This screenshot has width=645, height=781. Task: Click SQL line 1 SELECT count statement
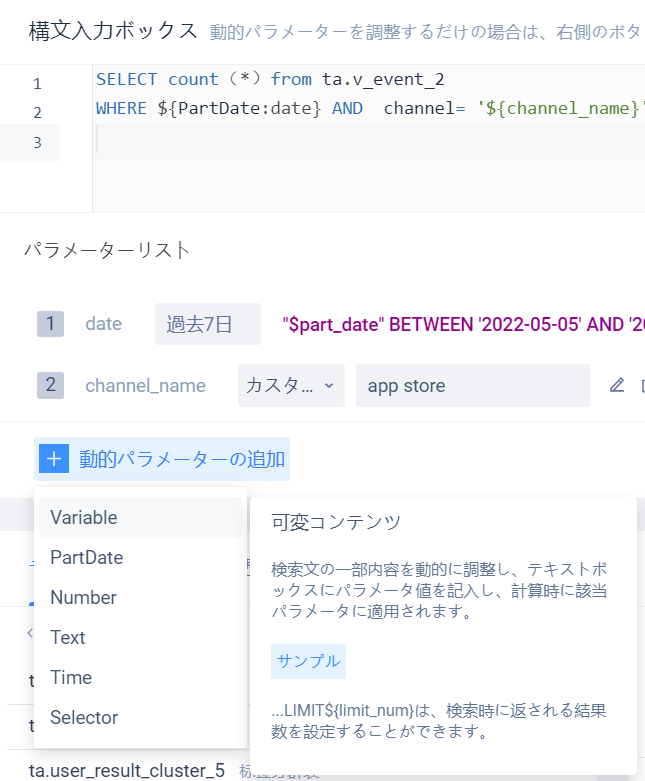click(270, 79)
